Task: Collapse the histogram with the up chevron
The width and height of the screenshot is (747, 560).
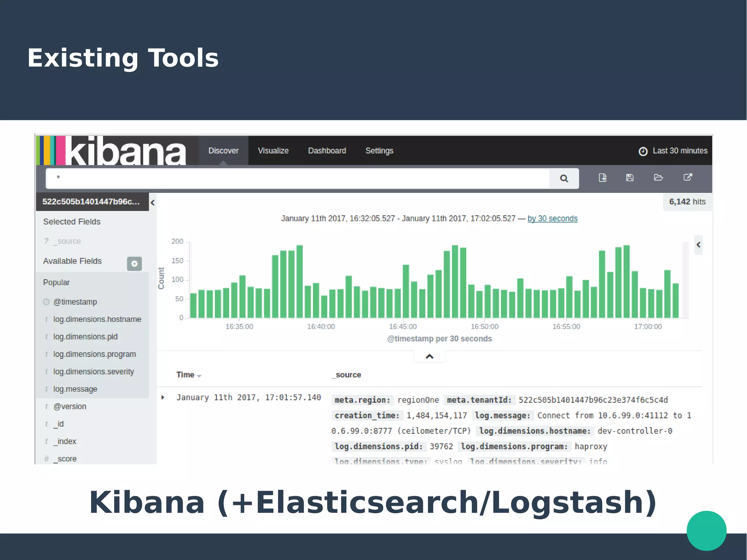Action: coord(429,356)
